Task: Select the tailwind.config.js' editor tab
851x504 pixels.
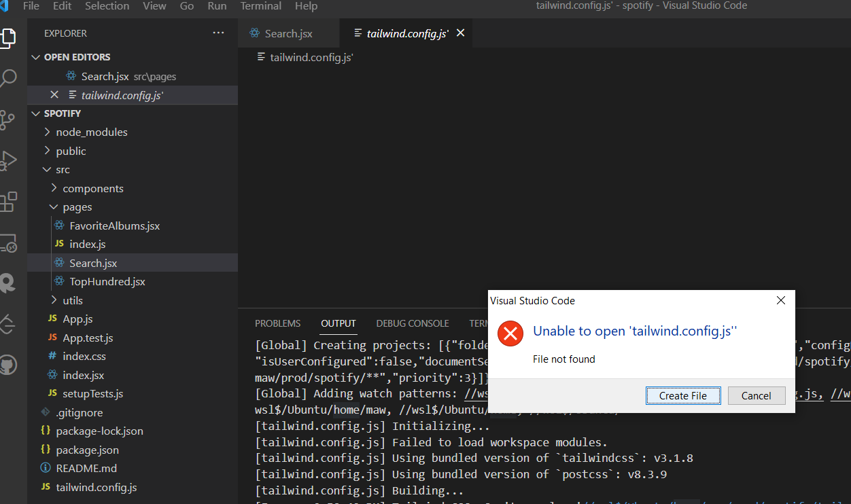Action: tap(405, 33)
